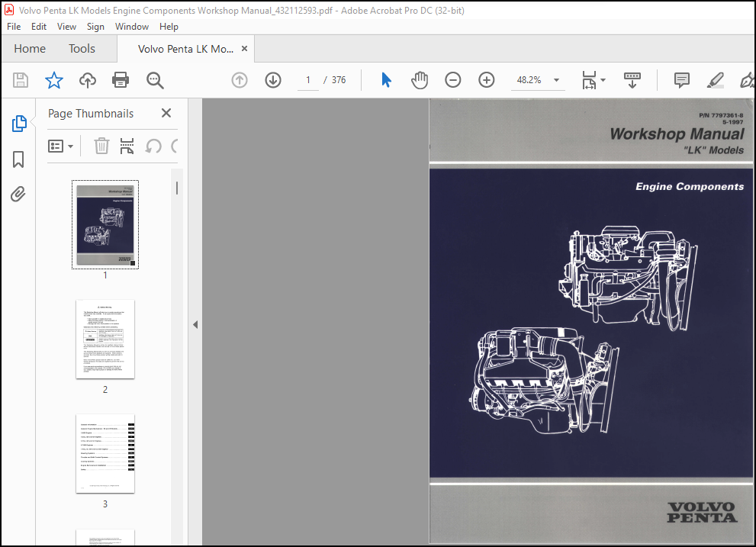Select page 3 thumbnail

coord(105,453)
